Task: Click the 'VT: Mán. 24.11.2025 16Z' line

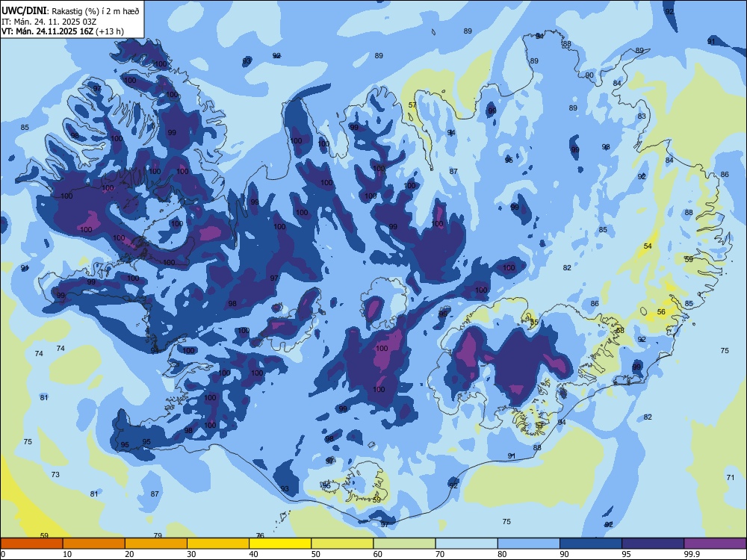Action: tap(47, 31)
